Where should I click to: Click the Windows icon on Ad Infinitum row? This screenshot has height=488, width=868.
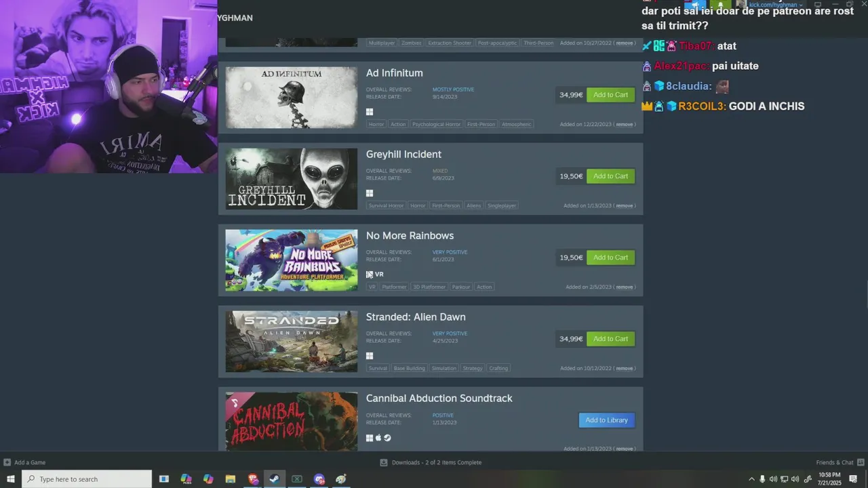tap(370, 112)
